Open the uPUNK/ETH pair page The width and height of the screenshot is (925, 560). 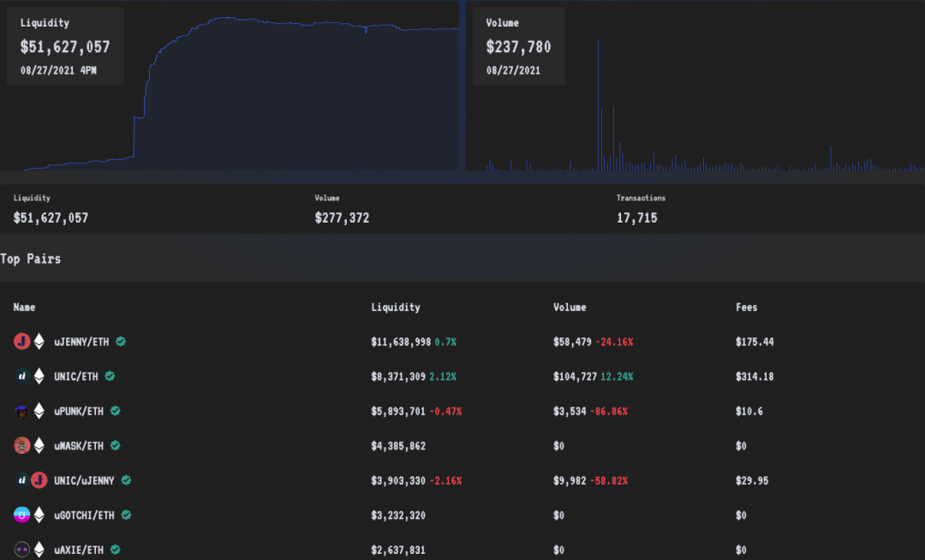79,412
